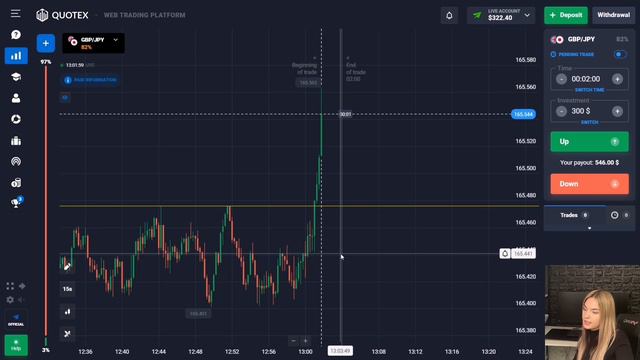Image resolution: width=640 pixels, height=360 pixels.
Task: Click the Deposit button
Action: (566, 15)
